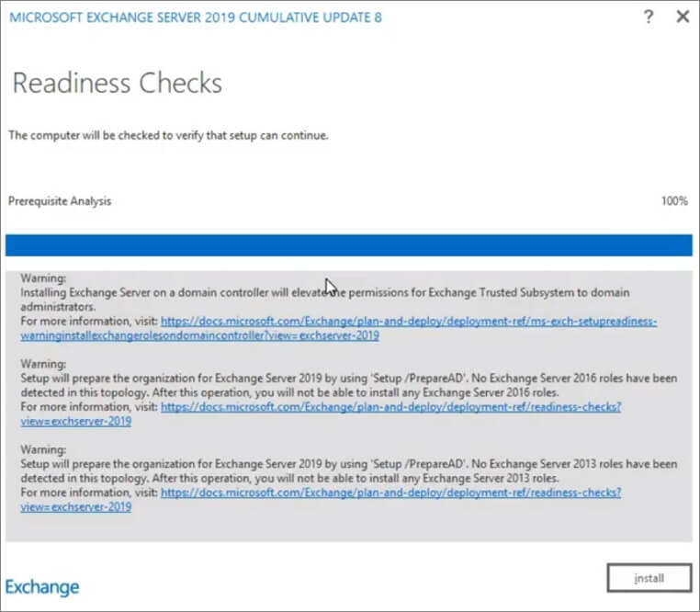Click the Prerequisite Analysis progress bar
This screenshot has width=700, height=612.
[349, 245]
